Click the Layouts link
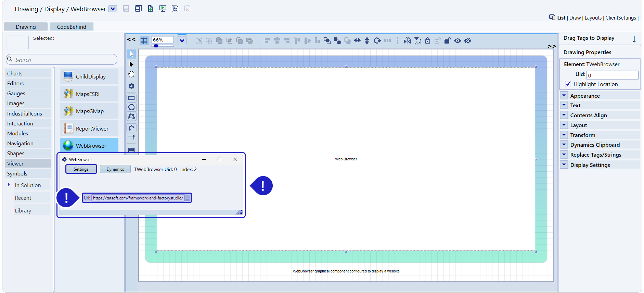Screen dimensions: 644x293 click(593, 18)
